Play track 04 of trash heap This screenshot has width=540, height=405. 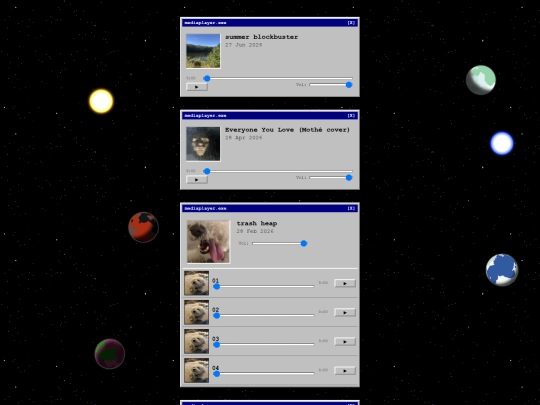coord(345,371)
